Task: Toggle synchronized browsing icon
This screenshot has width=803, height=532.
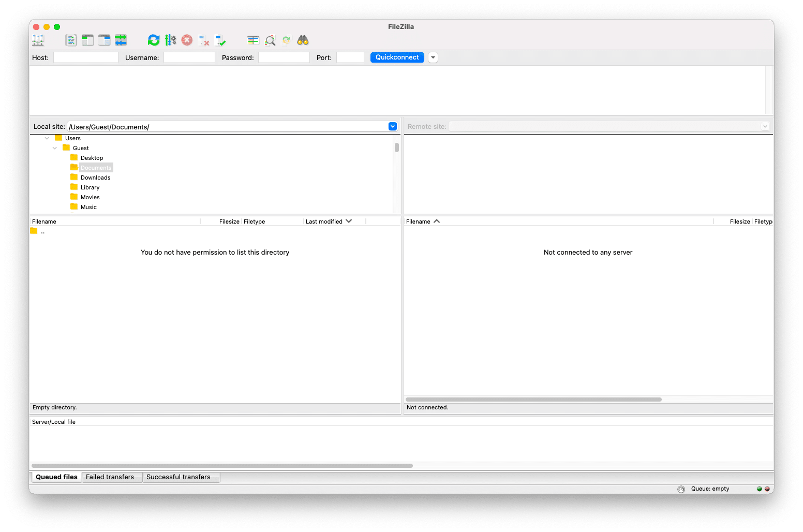Action: (286, 40)
